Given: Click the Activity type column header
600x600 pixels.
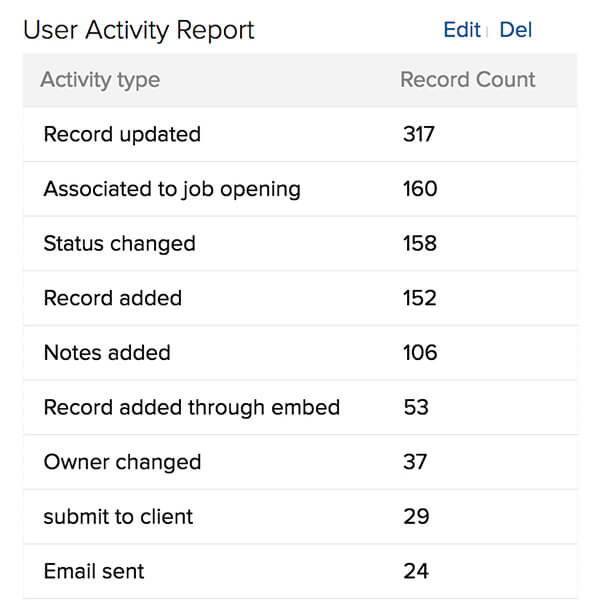Looking at the screenshot, I should click(100, 80).
